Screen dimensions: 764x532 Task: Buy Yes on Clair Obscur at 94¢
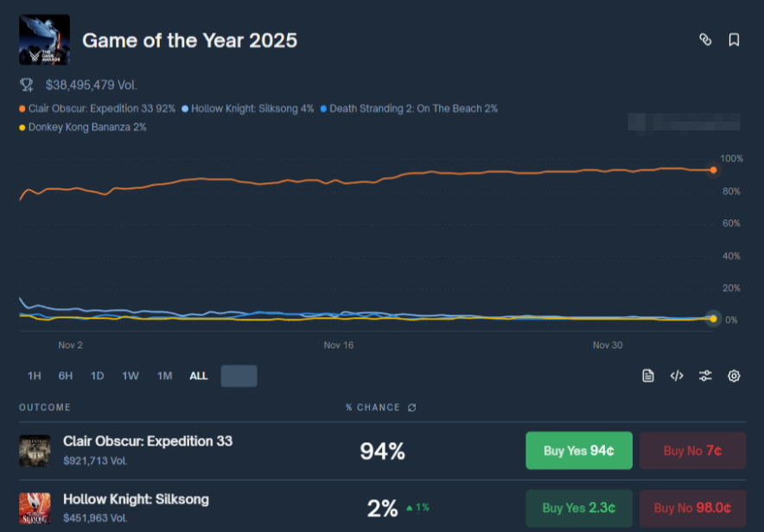click(x=579, y=451)
